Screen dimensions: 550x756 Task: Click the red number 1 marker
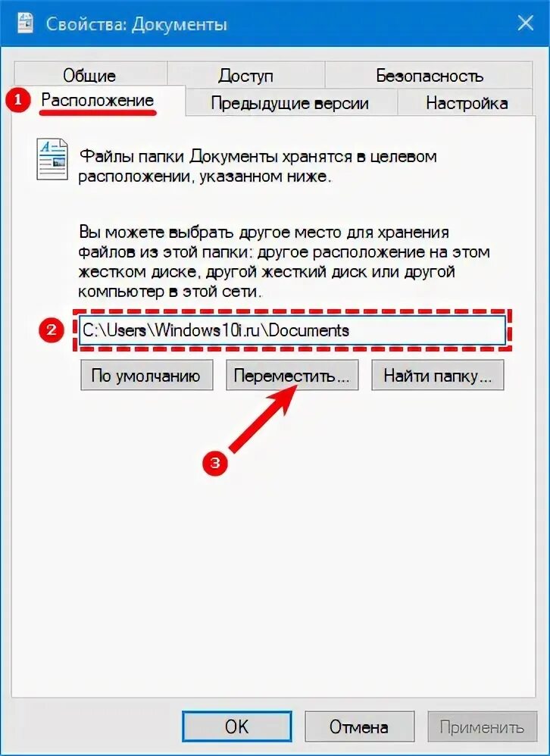[x=18, y=101]
